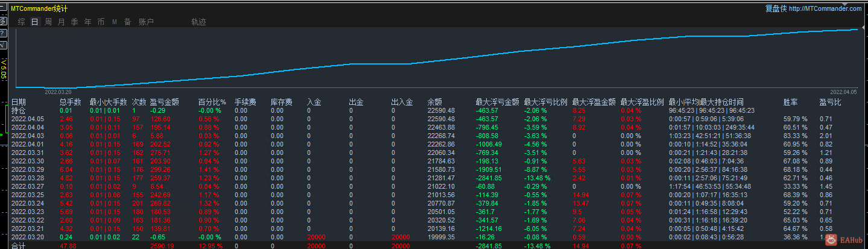The image size is (868, 249).
Task: Click the 余额 column header
Action: point(435,102)
